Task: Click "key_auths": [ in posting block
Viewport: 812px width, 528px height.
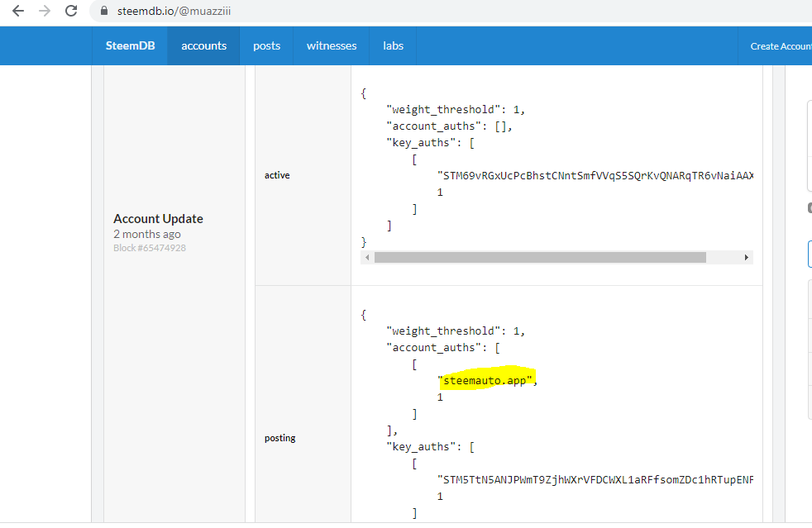Action: (430, 447)
